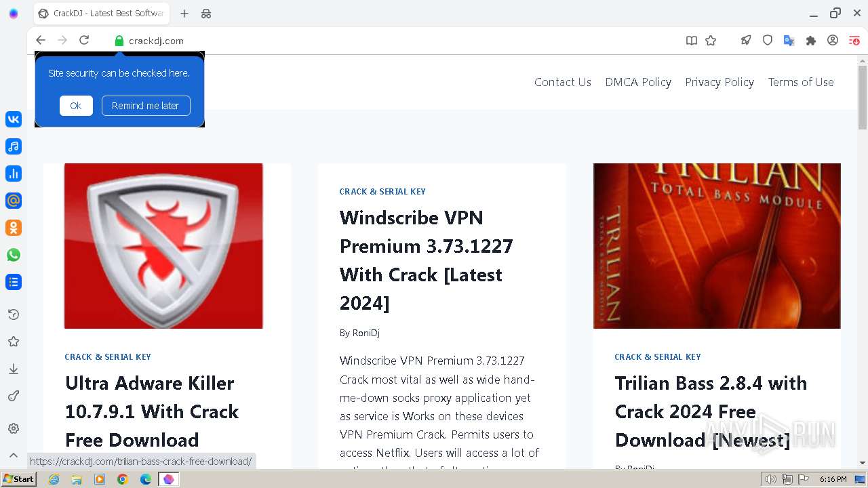This screenshot has height=488, width=868.
Task: Click Crack & Serial Key category above Ultra Adware
Action: pyautogui.click(x=108, y=357)
